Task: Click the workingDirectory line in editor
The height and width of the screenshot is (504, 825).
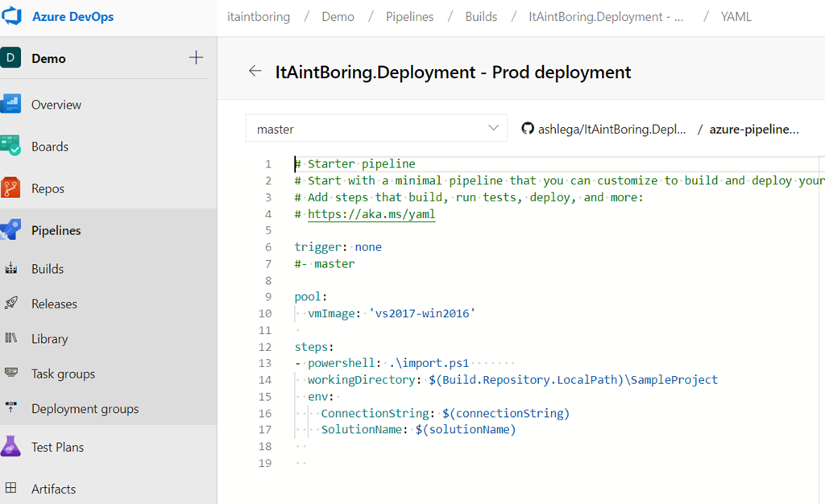Action: click(512, 380)
